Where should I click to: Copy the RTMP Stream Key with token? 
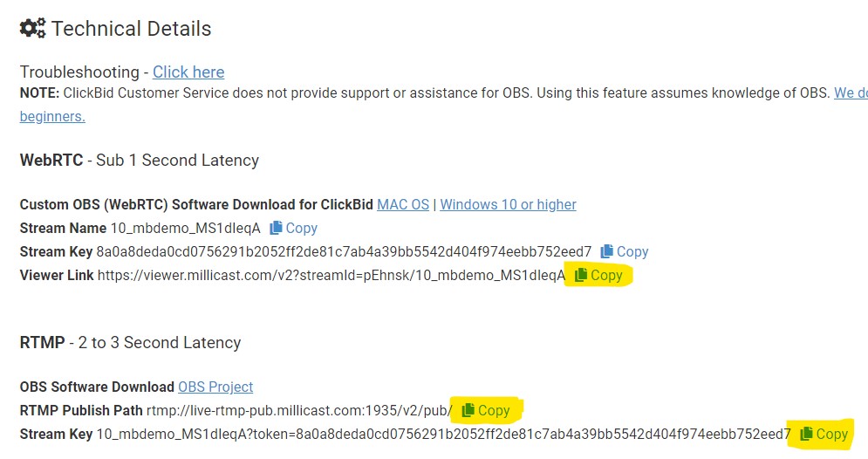pos(824,434)
